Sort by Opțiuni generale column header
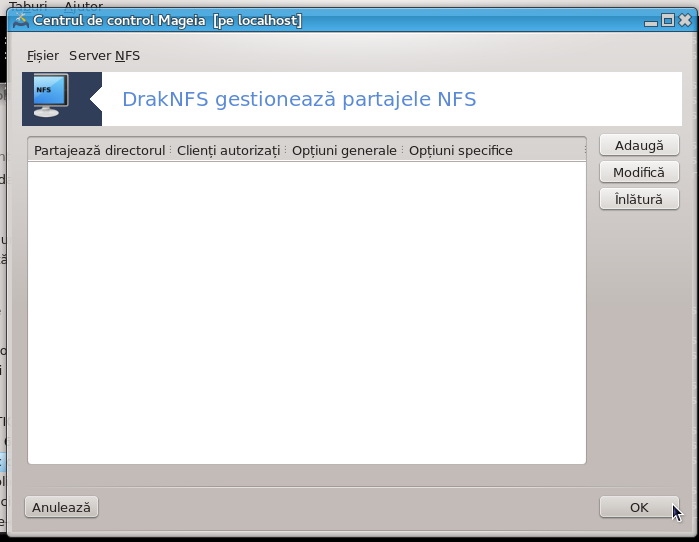 [344, 151]
